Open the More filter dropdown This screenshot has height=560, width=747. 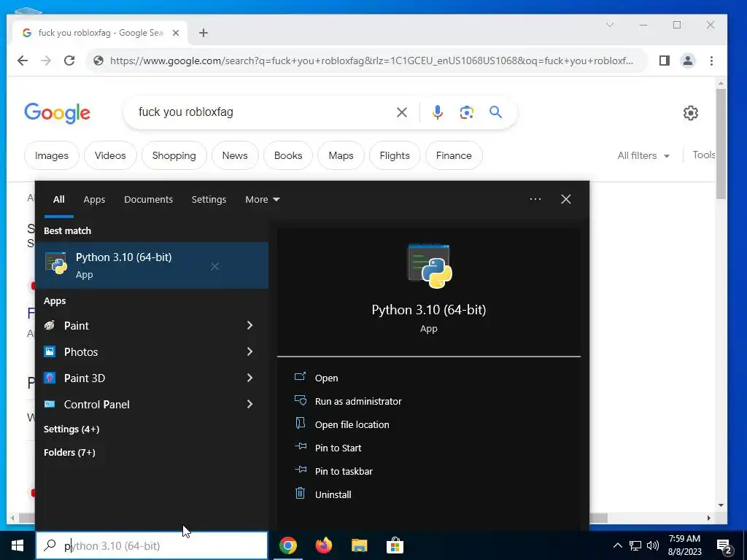pos(262,200)
